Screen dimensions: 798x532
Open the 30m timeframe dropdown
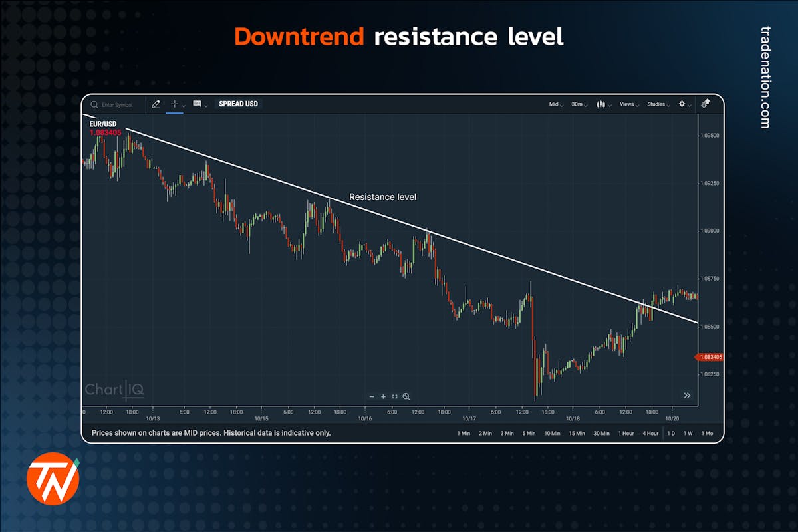[577, 104]
